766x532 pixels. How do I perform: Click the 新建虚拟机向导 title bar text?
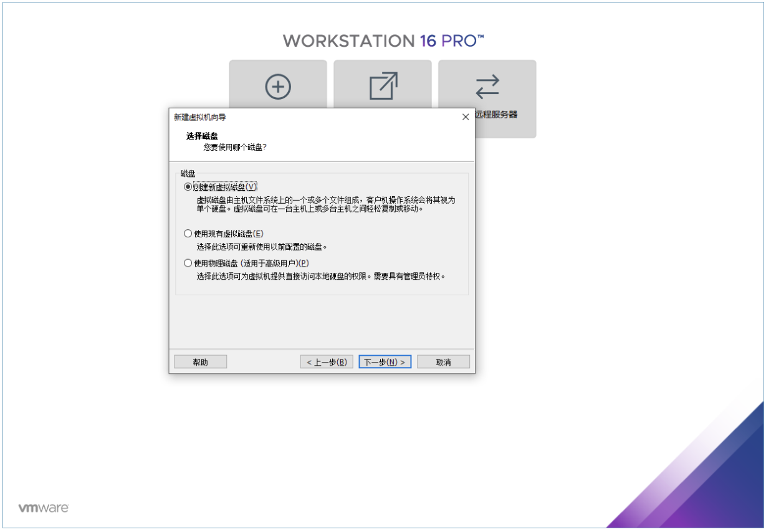[x=199, y=117]
